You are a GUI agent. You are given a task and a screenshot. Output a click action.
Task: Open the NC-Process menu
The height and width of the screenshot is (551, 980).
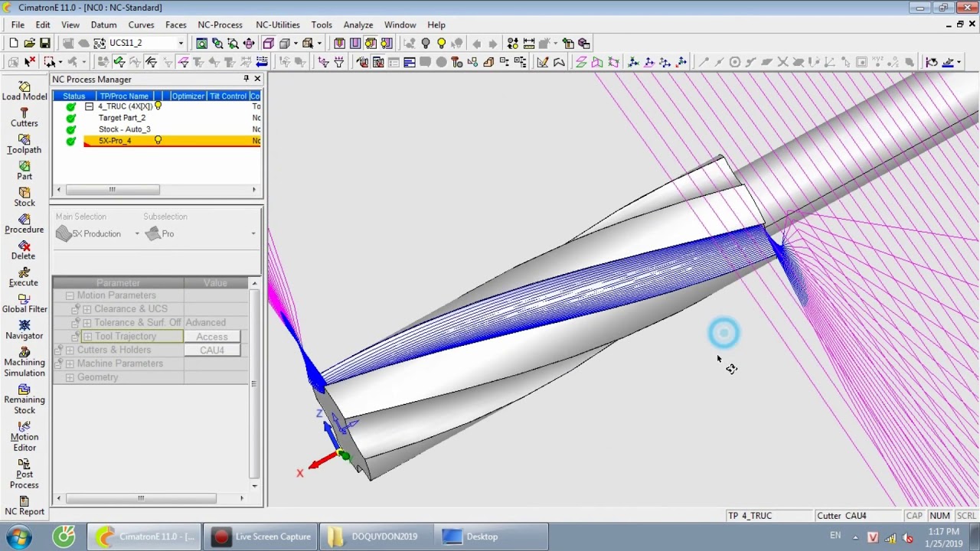pos(220,25)
